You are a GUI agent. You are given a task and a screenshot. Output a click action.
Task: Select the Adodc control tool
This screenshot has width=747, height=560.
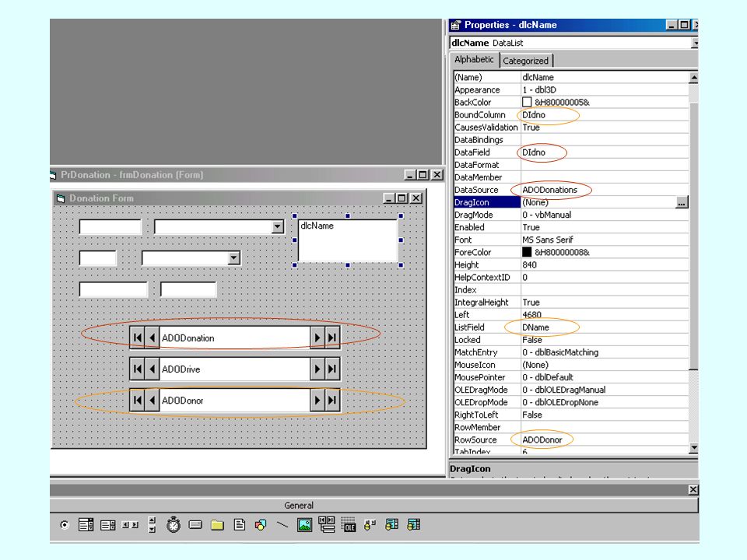click(370, 525)
